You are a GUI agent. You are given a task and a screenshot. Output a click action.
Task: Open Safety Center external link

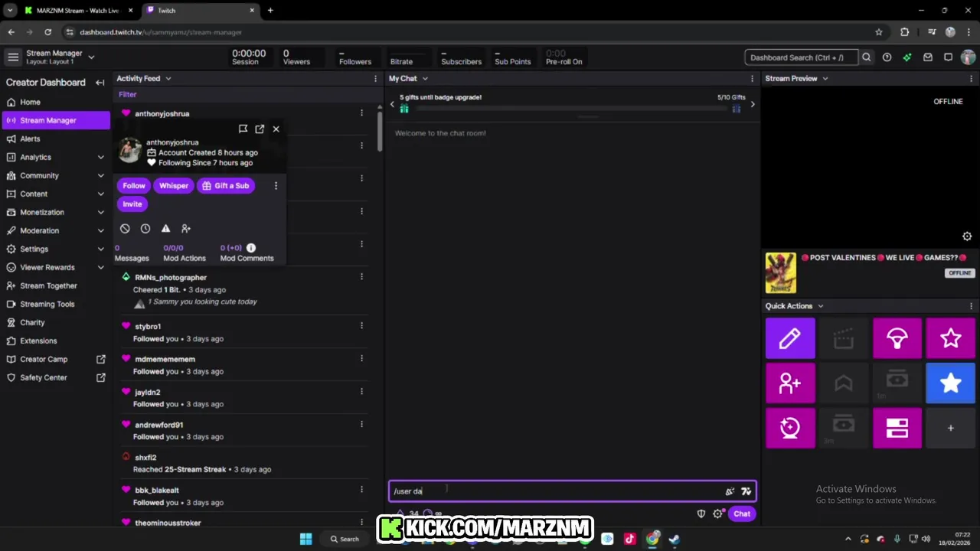tap(55, 377)
